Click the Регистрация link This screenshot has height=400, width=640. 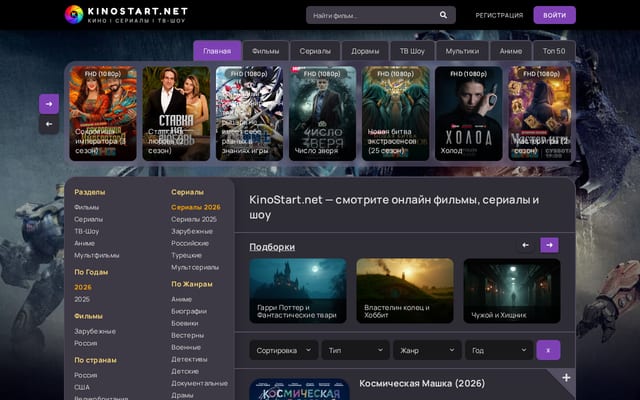[x=499, y=15]
